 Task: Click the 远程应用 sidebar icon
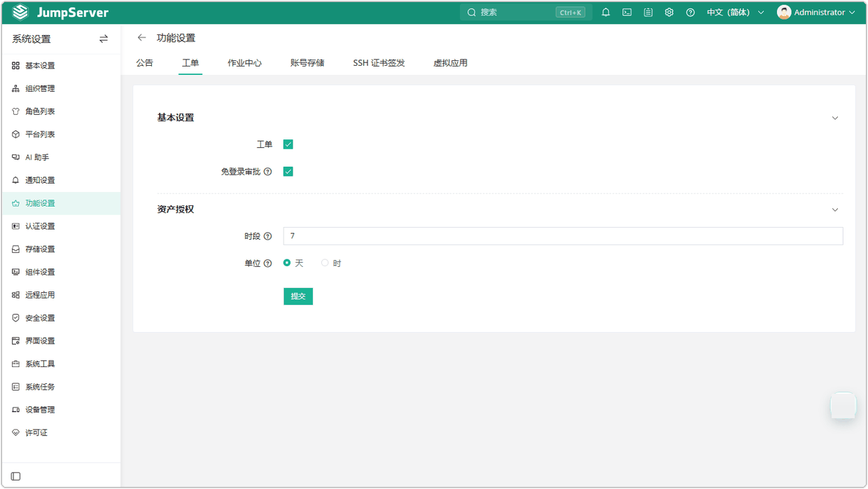pyautogui.click(x=16, y=296)
